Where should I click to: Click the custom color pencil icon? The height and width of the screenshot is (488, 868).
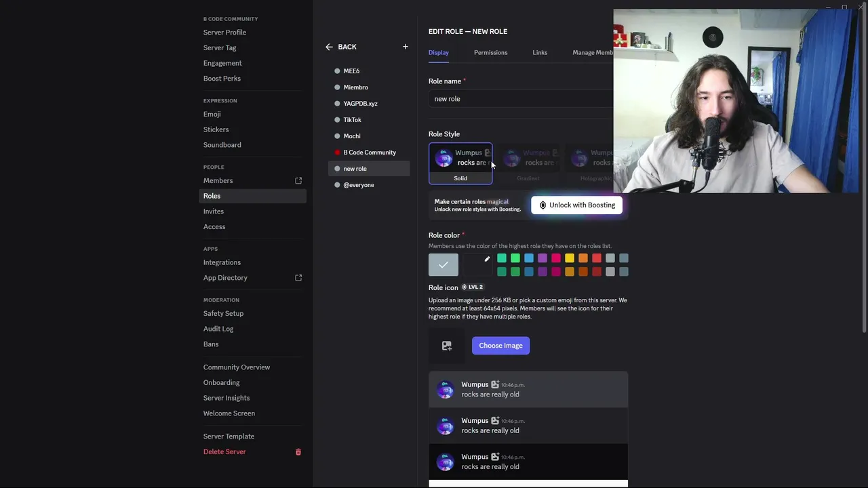pos(487,259)
